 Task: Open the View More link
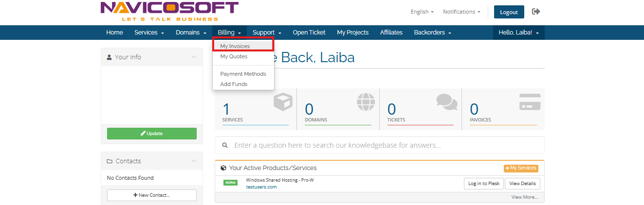coord(525,197)
